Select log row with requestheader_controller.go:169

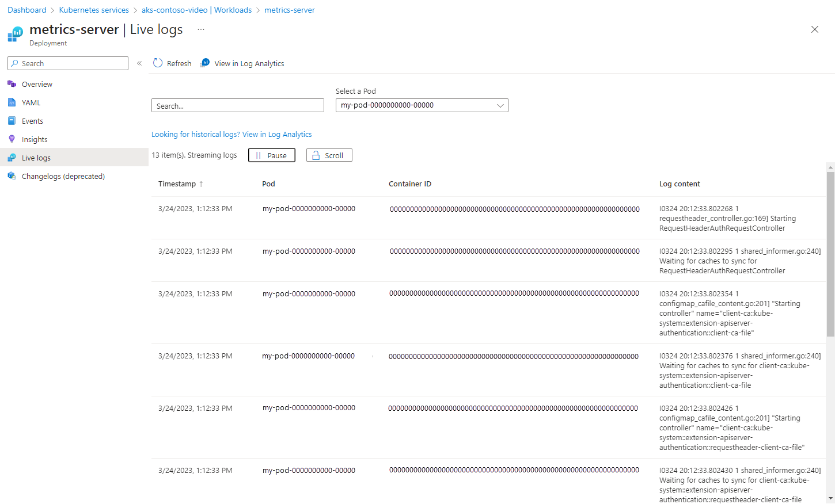(488, 218)
